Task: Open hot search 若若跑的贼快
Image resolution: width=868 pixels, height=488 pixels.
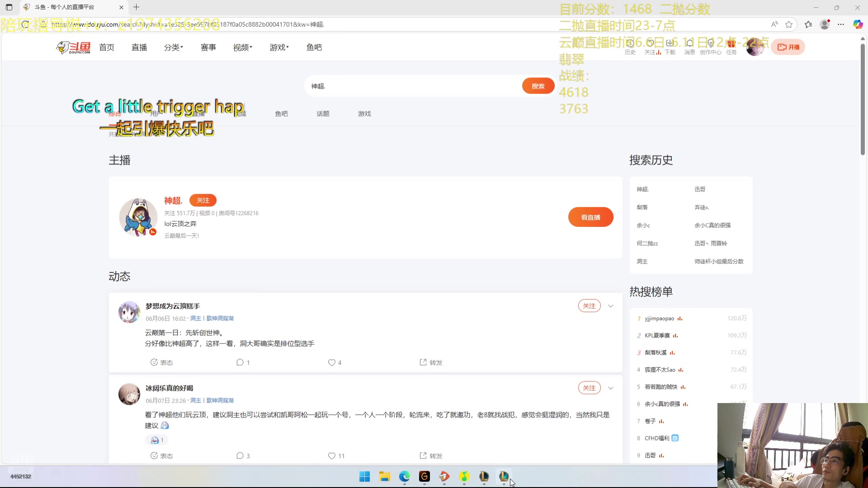Action: click(661, 387)
